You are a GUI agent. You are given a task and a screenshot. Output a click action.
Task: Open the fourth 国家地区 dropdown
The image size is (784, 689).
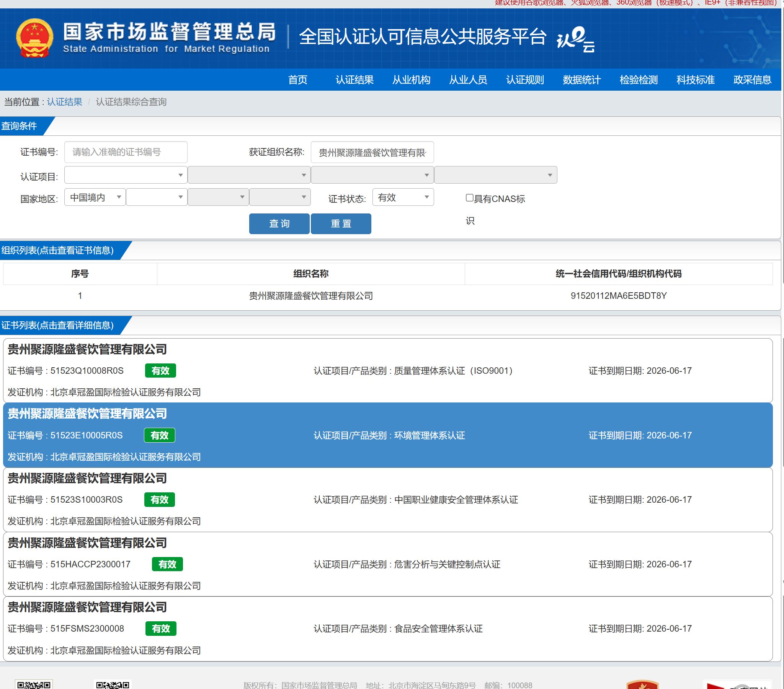click(x=280, y=197)
